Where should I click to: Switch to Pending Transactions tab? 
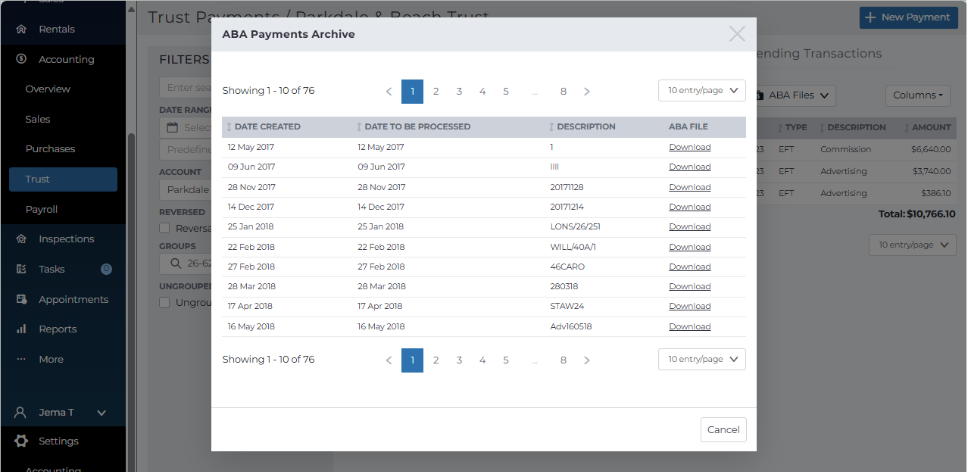tap(818, 54)
